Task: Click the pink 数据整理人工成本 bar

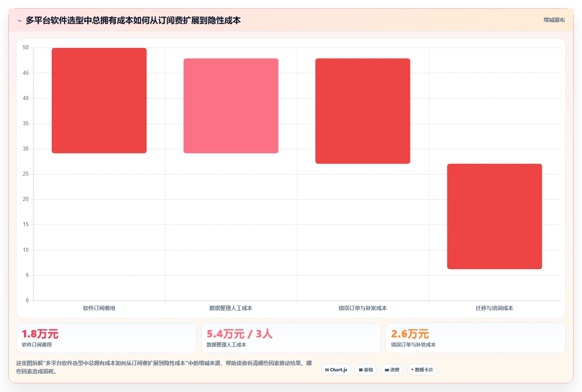Action: point(231,106)
